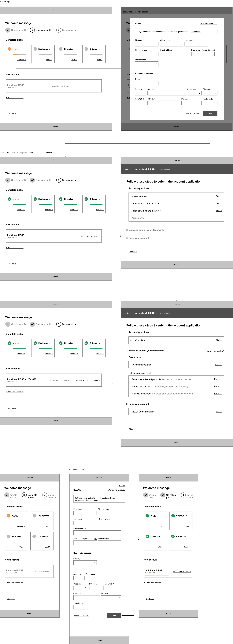Focus Date of birth field in the Personal modal
Screen dimensions: 233x644
pos(203,54)
